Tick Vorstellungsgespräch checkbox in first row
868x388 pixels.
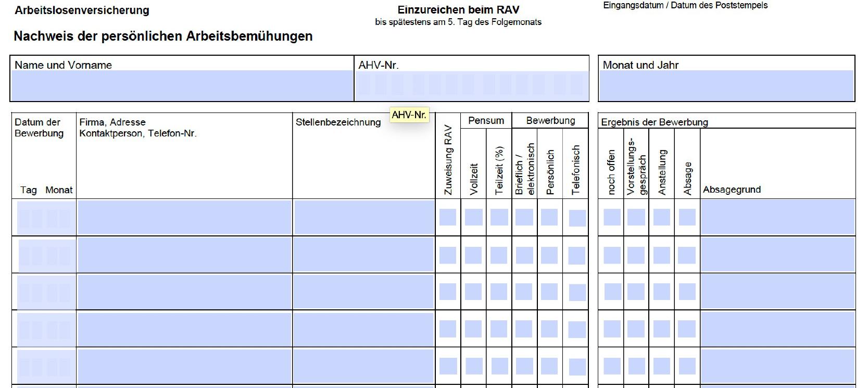point(636,217)
